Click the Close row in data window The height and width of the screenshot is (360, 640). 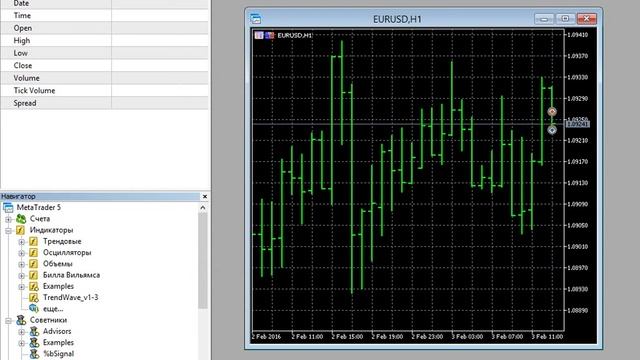(104, 66)
